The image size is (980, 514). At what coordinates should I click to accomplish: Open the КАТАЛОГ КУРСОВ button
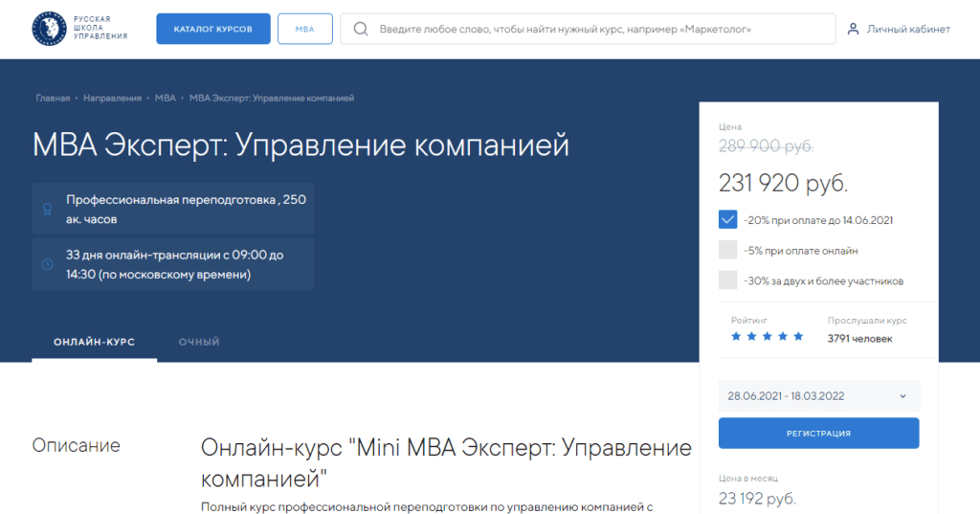pyautogui.click(x=213, y=29)
